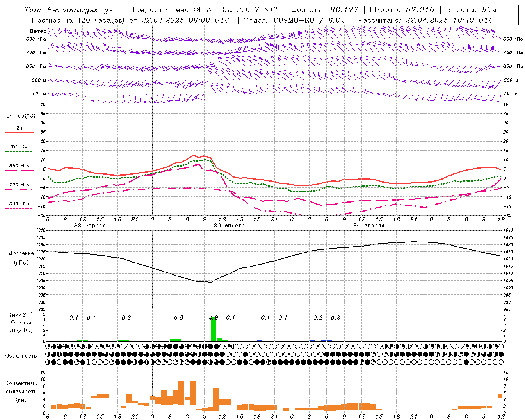Image resolution: width=525 pixels, height=420 pixels.
Task: Click the '(км)' unit label of convective cloud panel
Action: pyautogui.click(x=21, y=399)
